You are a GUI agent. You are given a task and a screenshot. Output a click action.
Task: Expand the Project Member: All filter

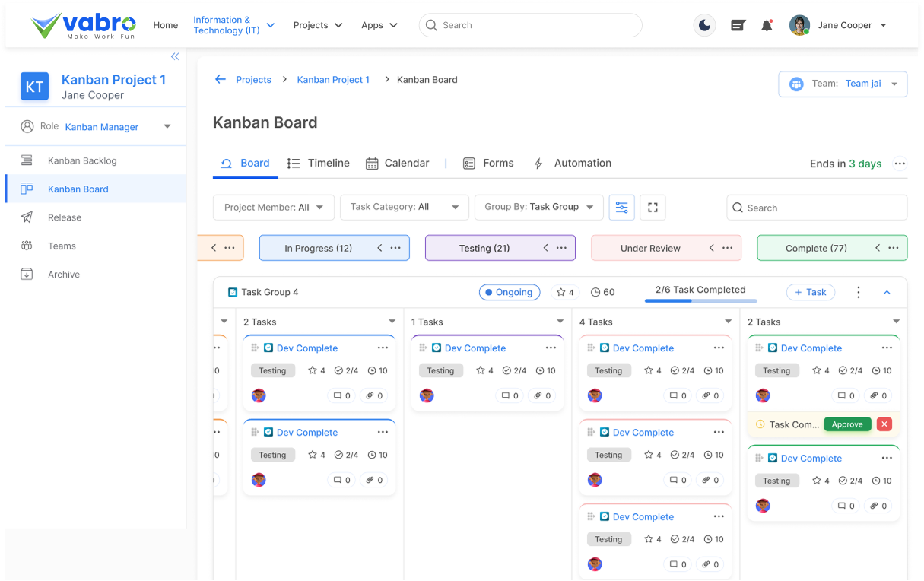273,207
